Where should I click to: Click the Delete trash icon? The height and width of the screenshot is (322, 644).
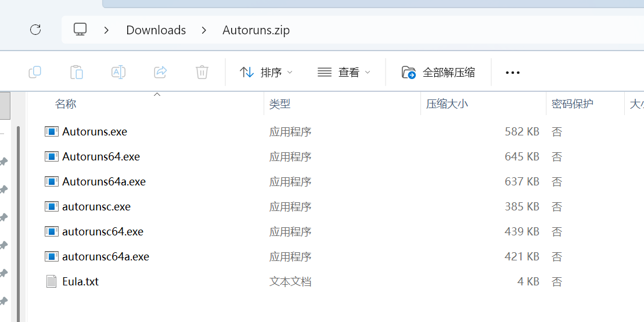202,73
